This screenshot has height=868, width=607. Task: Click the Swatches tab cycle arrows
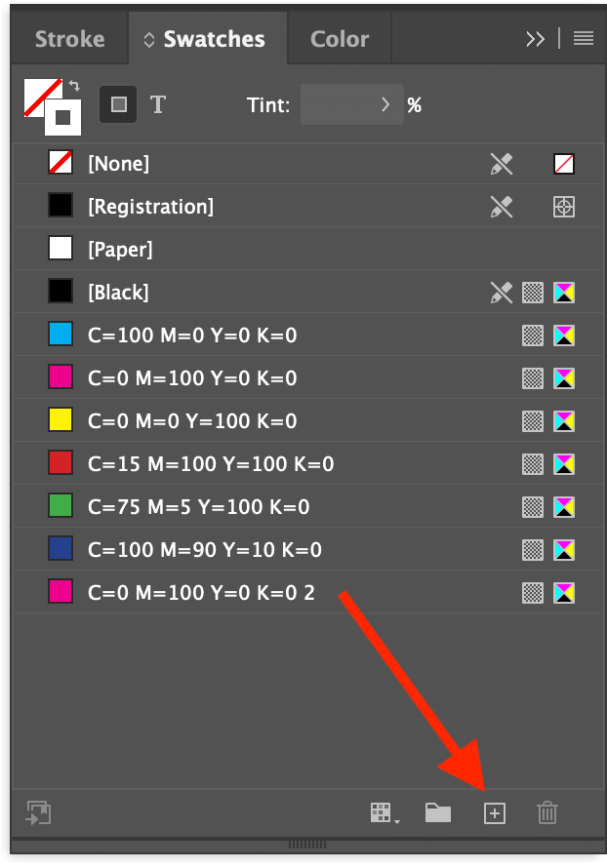[148, 39]
